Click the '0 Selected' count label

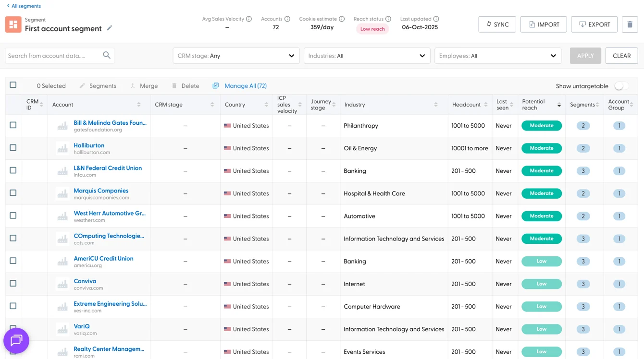(x=51, y=86)
